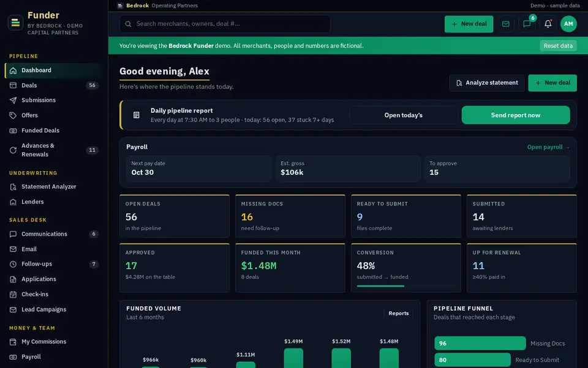Click the Funder logo icon
Viewport: 588px width, 368px height.
coord(15,23)
